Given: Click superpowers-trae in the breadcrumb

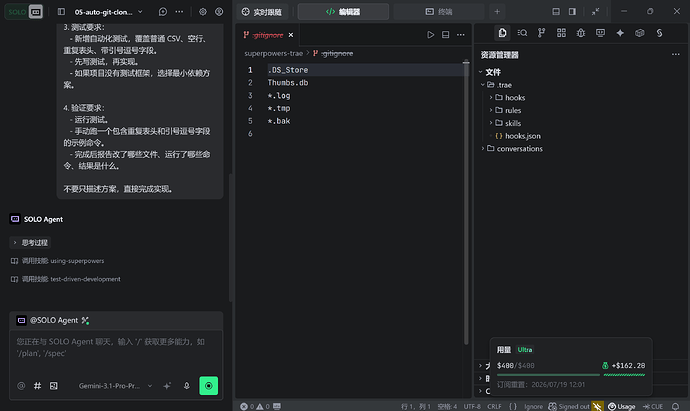Looking at the screenshot, I should tap(273, 53).
